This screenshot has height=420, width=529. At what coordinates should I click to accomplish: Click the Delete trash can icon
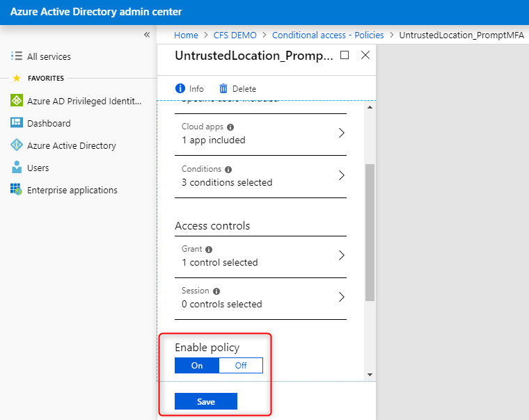(223, 88)
